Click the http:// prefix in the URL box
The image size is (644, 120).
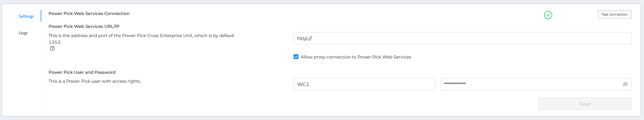click(x=305, y=38)
